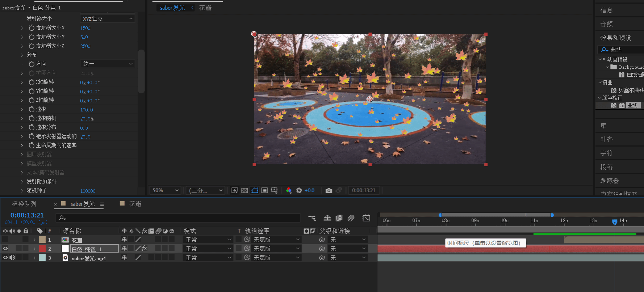Click the reset exposure aperture icon
644x292 pixels.
pyautogui.click(x=299, y=190)
